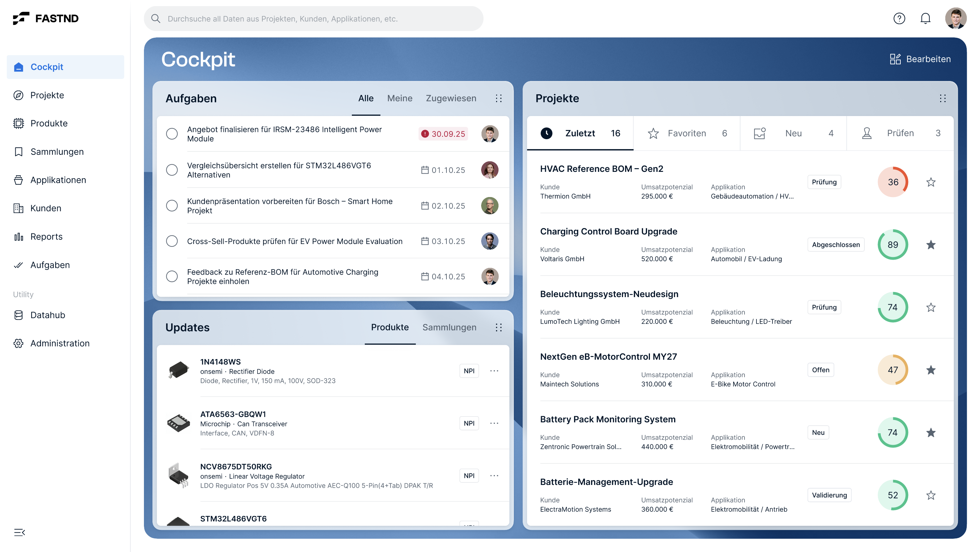Click the Reports bar chart icon

[18, 237]
